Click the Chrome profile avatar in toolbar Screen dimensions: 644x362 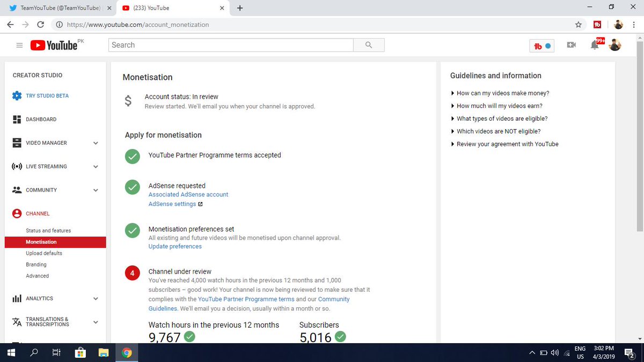(618, 24)
